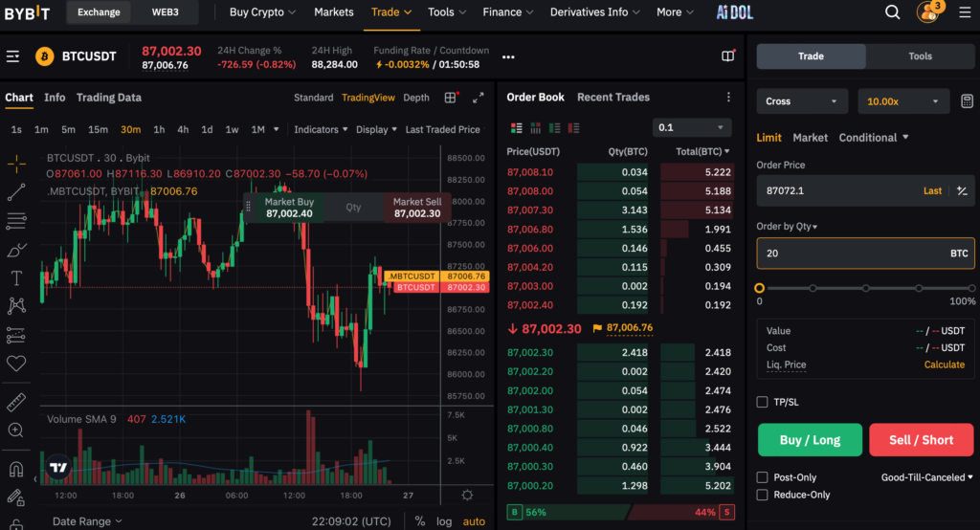This screenshot has height=530, width=980.
Task: Select the crosshair cursor tool
Action: pyautogui.click(x=16, y=164)
